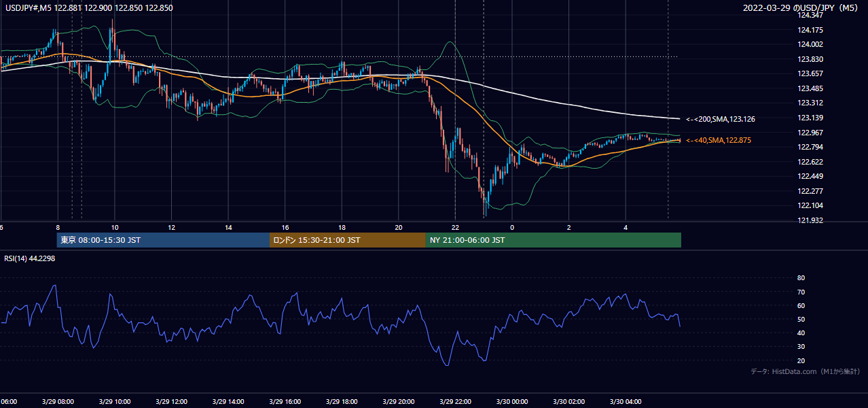868x408 pixels.
Task: Click the 3/29 08:00 time axis label
Action: [x=58, y=401]
